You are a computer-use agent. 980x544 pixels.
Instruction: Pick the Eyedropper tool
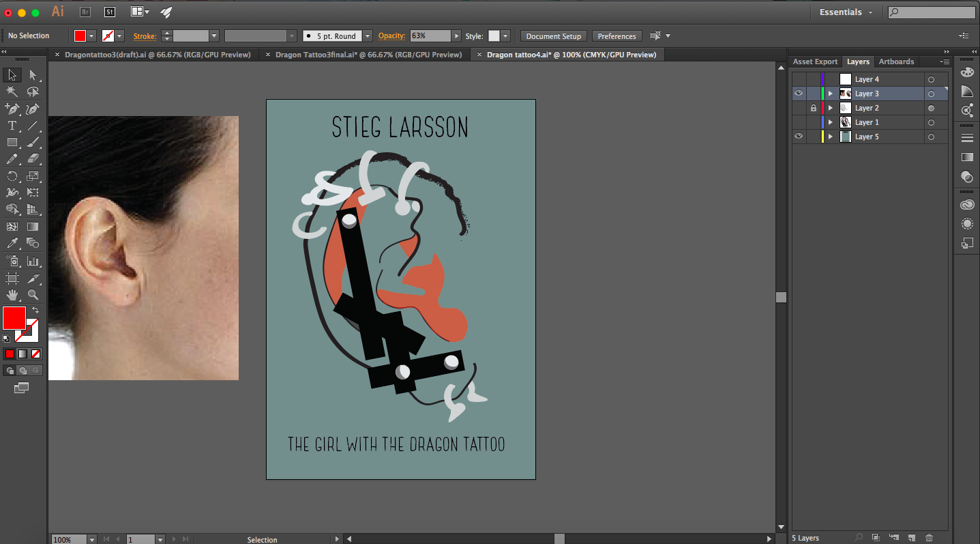pos(12,243)
